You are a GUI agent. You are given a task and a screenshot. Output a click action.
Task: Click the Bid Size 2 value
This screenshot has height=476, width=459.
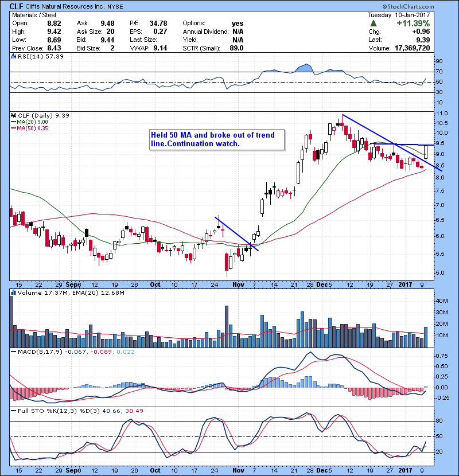pyautogui.click(x=112, y=48)
